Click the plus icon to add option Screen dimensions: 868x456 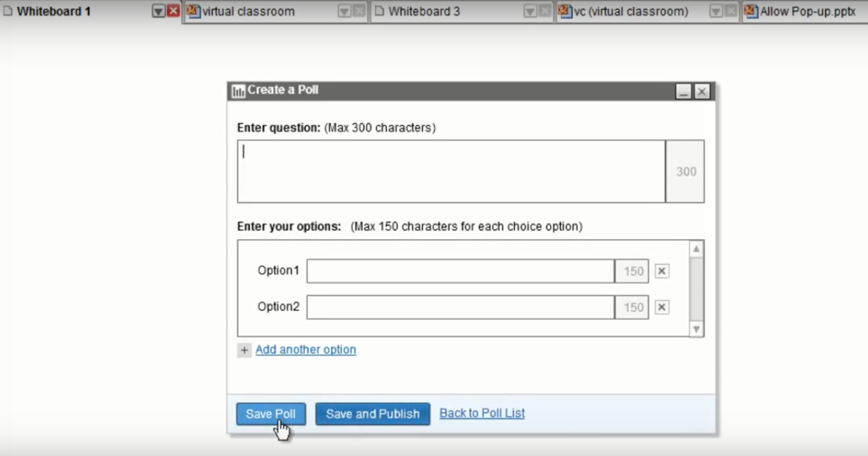tap(244, 350)
